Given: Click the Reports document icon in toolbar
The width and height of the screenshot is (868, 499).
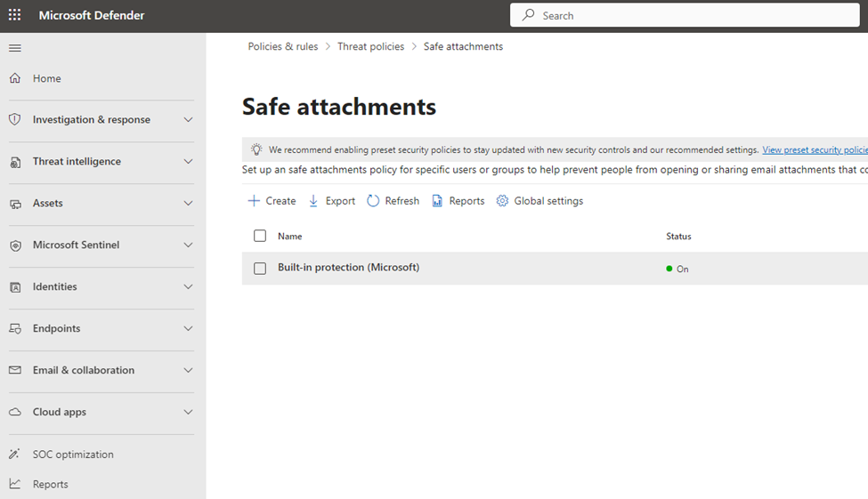Looking at the screenshot, I should [437, 201].
